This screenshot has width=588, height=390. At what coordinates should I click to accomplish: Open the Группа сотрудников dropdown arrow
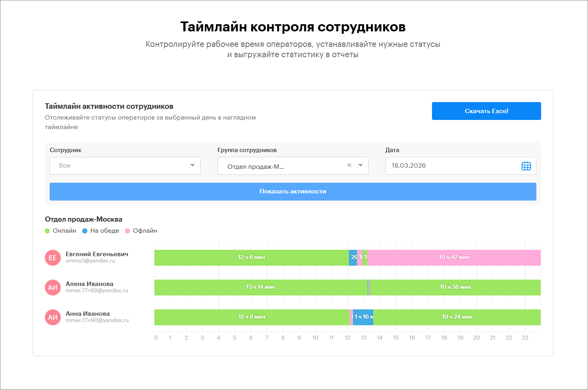[361, 166]
